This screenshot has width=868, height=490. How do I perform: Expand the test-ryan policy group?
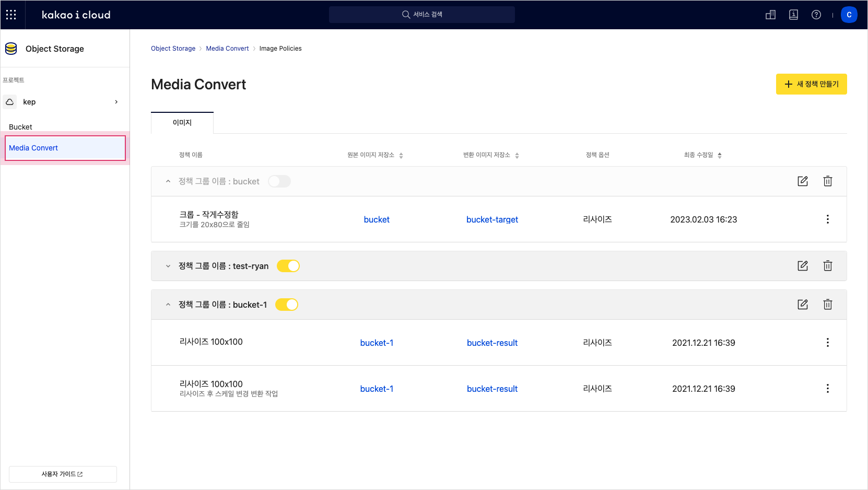pyautogui.click(x=168, y=266)
